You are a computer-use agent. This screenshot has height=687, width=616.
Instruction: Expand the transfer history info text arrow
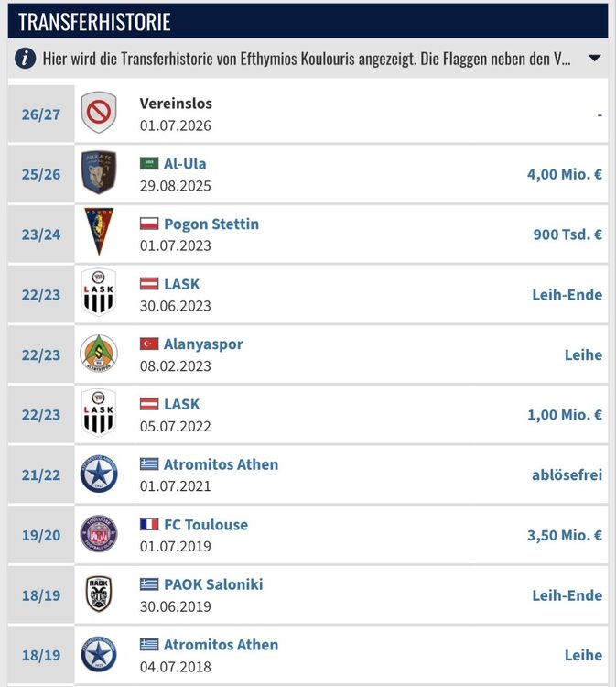pos(594,58)
